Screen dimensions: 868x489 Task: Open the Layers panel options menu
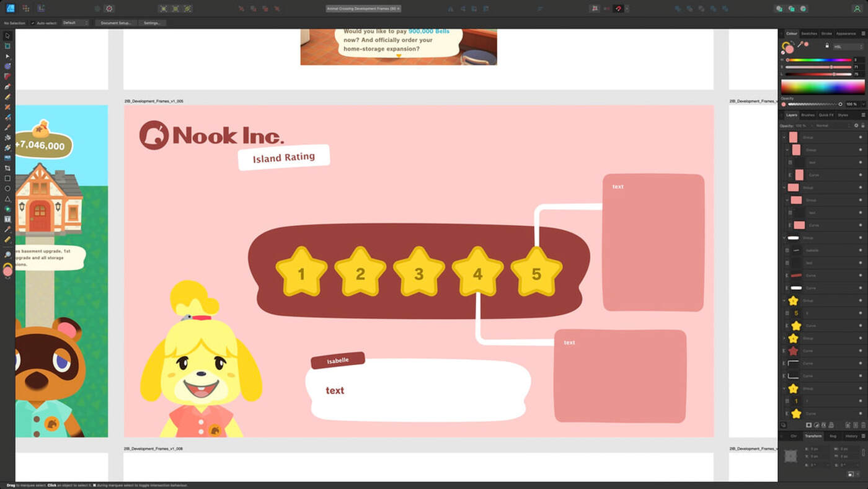pos(863,115)
